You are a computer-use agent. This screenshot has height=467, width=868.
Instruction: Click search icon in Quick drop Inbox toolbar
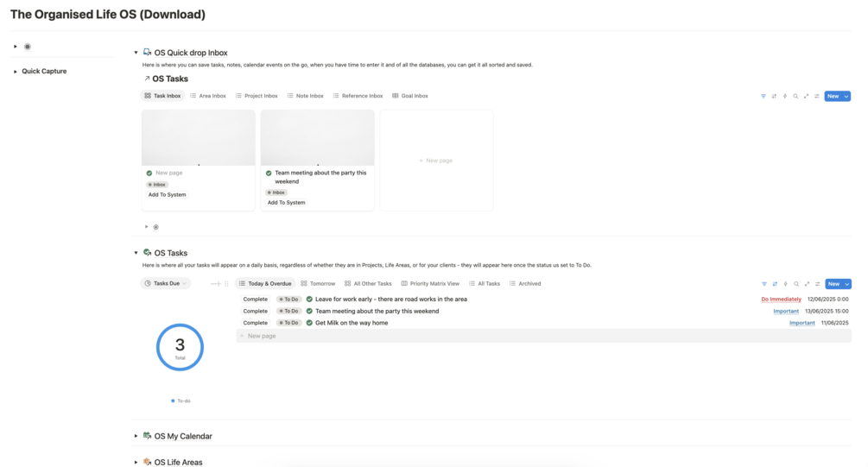tap(795, 97)
